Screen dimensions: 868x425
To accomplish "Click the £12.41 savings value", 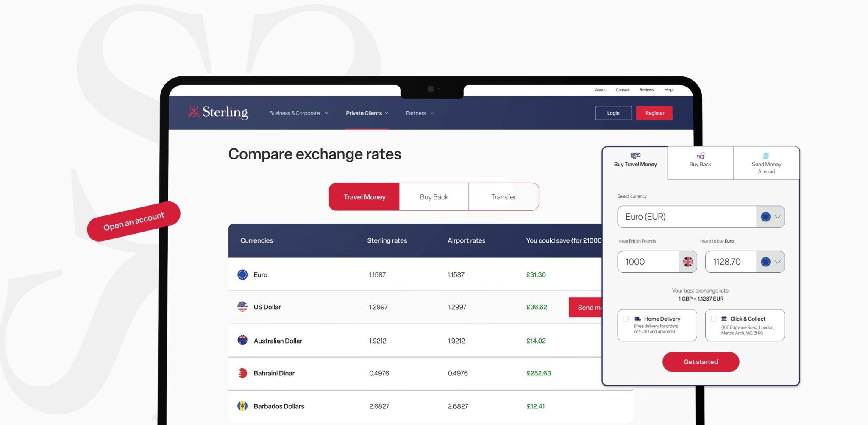I will (536, 406).
